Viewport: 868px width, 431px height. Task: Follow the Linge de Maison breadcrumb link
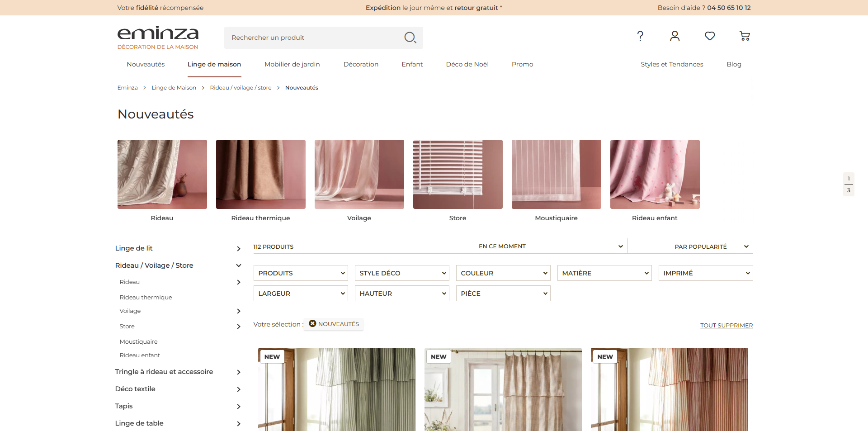174,88
